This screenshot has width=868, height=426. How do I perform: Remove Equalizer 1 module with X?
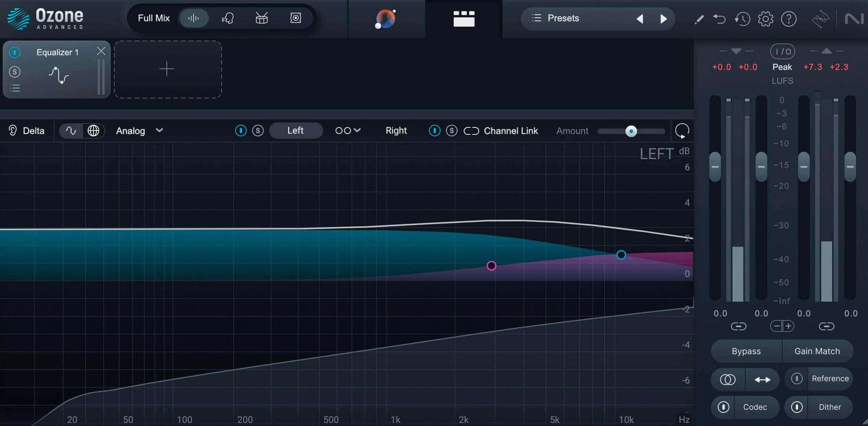(x=101, y=51)
